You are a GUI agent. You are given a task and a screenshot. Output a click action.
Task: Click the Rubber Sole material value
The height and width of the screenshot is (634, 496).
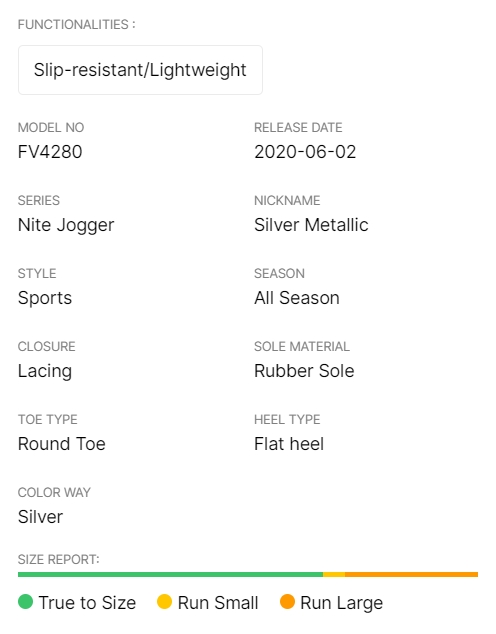click(x=304, y=371)
